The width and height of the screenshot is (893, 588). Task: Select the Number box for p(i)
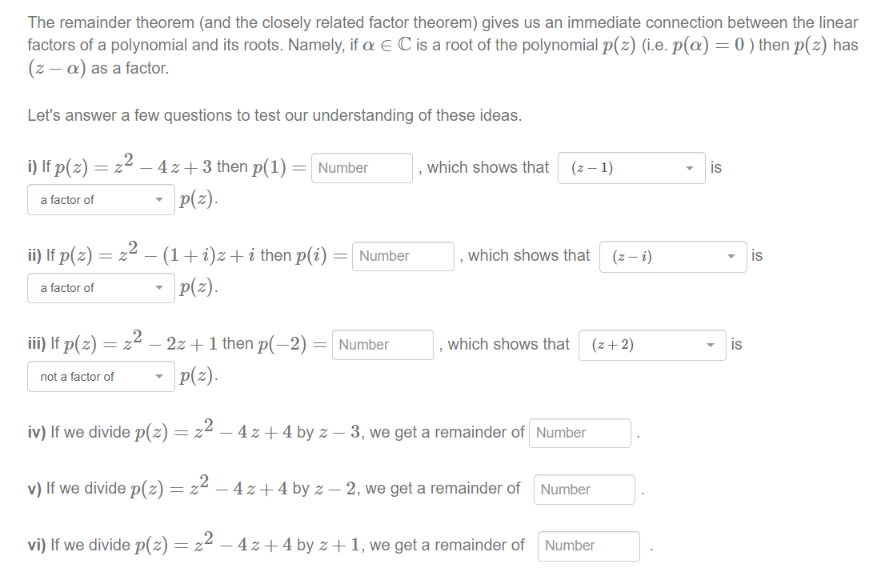403,256
